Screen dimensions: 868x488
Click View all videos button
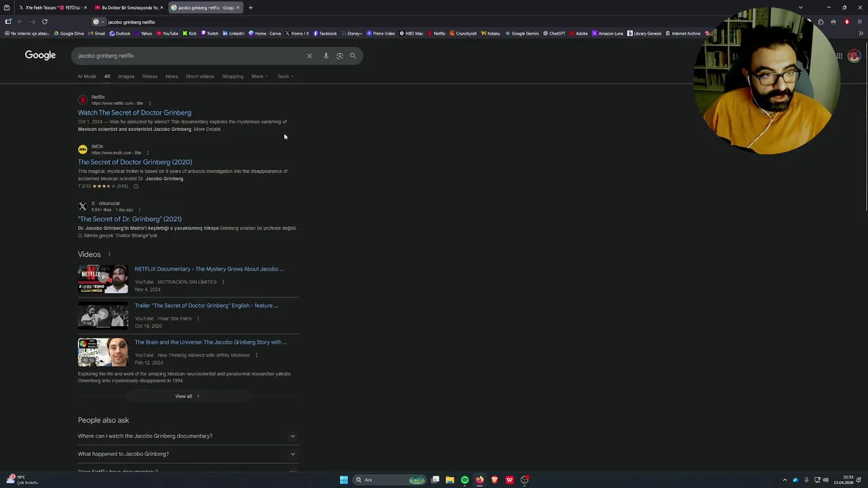pyautogui.click(x=187, y=396)
